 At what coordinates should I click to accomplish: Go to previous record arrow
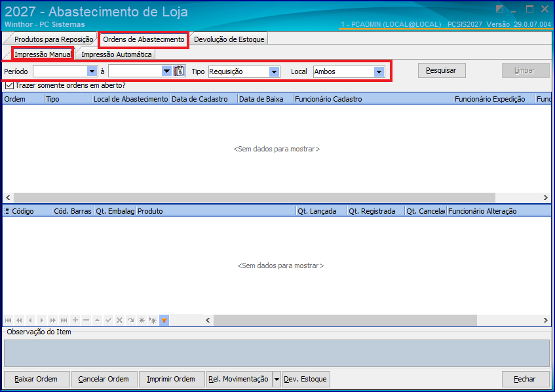[30, 320]
